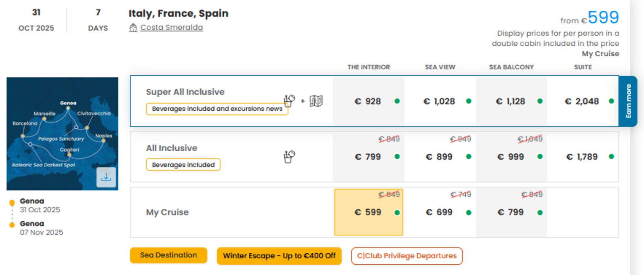Screen dimensions: 644x275
Task: Click the My Cruise fare row title
Action: (x=167, y=212)
